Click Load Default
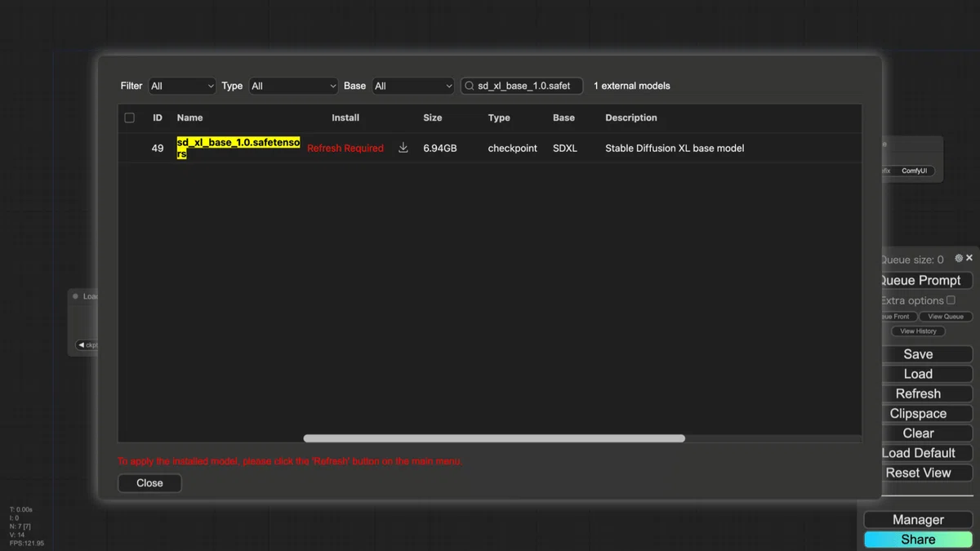This screenshot has width=980, height=551. 925,453
